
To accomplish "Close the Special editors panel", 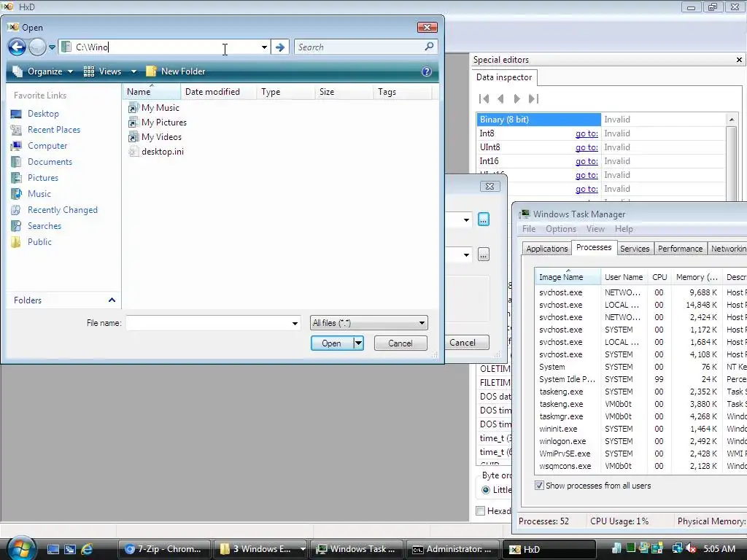I will 739,60.
